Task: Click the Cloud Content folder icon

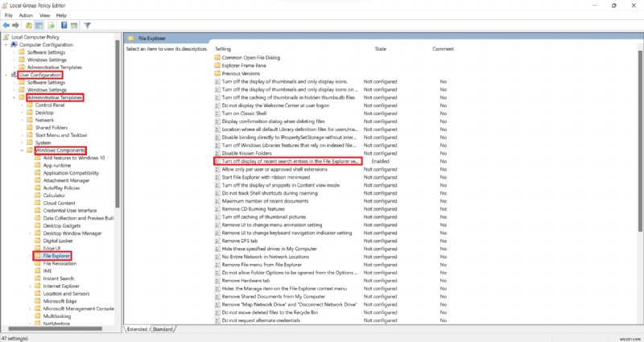Action: pos(38,203)
